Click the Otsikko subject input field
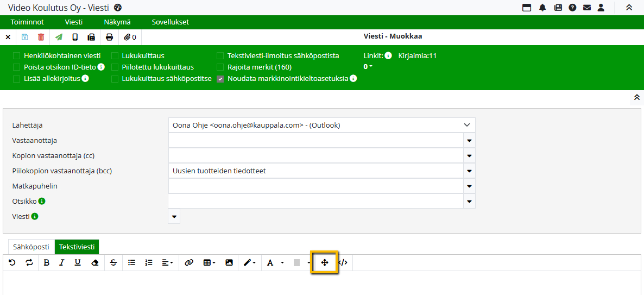Screen dimensions: 644x295 coord(315,202)
